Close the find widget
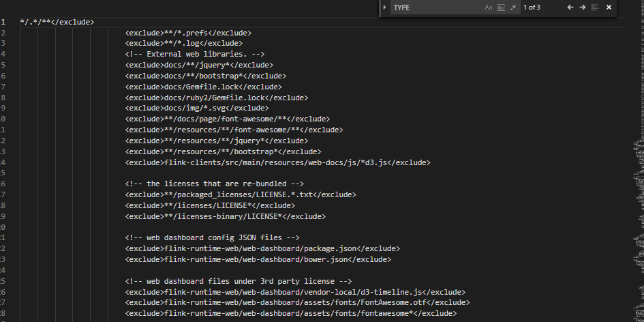644x322 pixels. 609,8
